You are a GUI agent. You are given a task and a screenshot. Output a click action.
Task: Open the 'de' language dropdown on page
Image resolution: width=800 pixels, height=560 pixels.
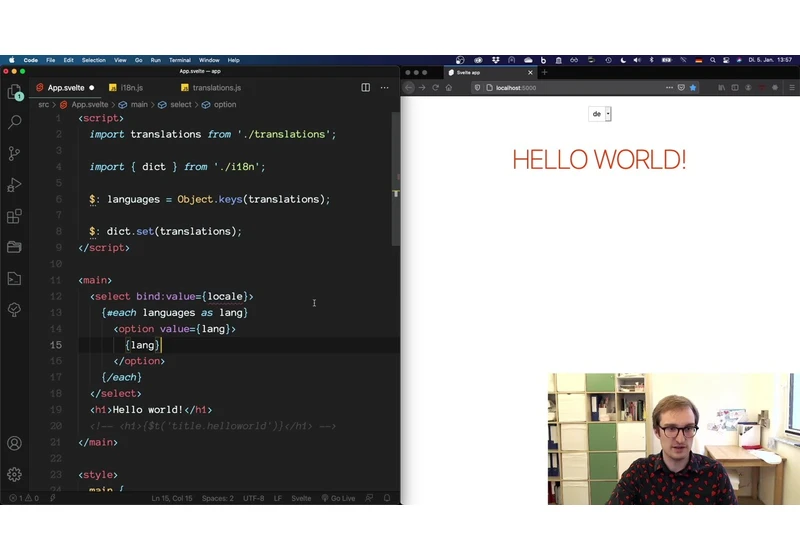tap(599, 114)
